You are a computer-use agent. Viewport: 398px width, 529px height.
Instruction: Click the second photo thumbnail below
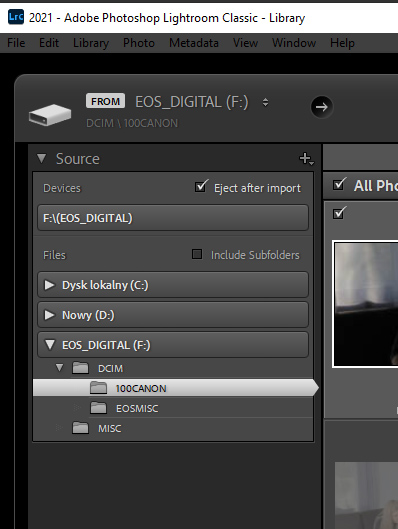pos(366,495)
